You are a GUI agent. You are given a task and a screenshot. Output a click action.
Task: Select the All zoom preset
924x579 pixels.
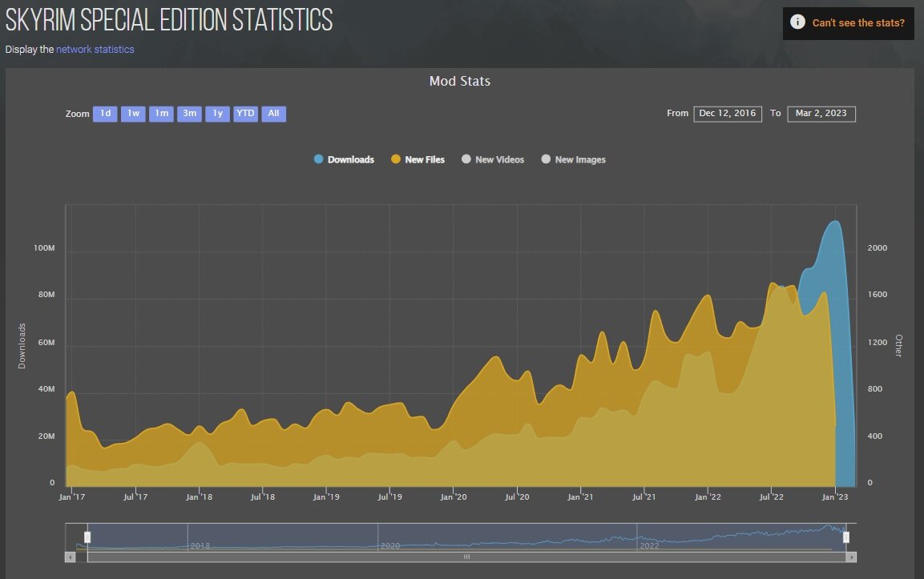click(273, 114)
